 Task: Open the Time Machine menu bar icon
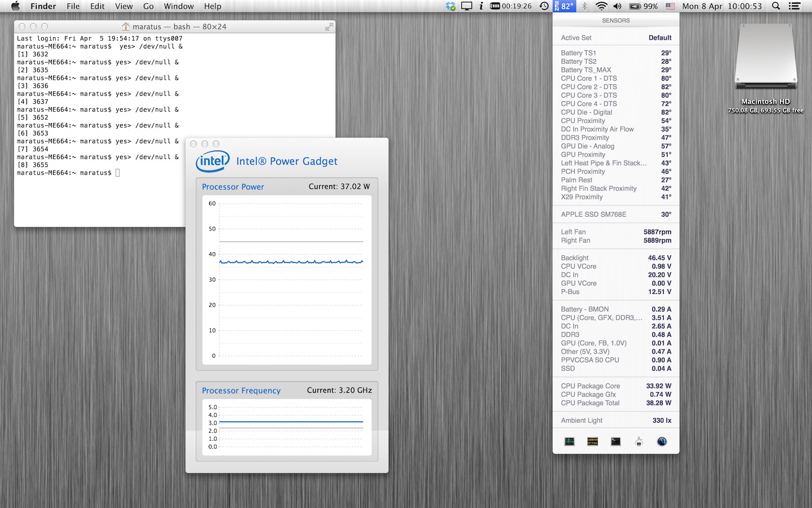[x=544, y=6]
